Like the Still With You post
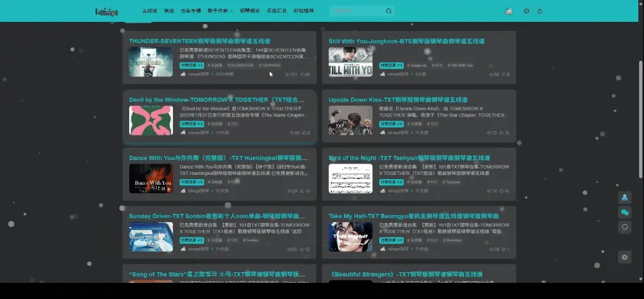This screenshot has height=299, width=644. coord(506,75)
